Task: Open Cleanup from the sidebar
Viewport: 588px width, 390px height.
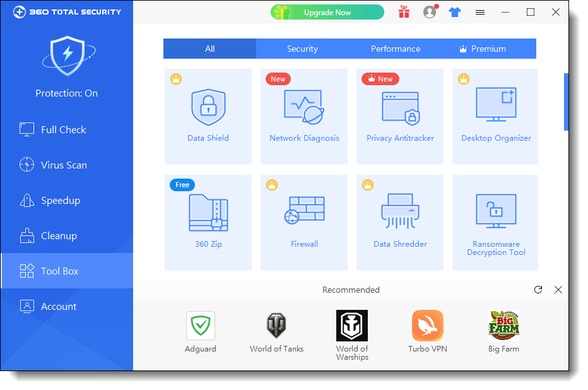Action: pos(67,235)
